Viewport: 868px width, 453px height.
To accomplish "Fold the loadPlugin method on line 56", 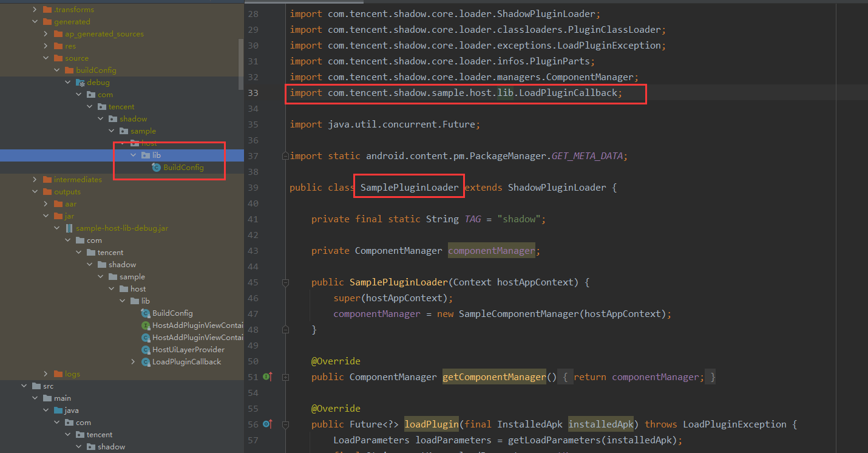I will tap(285, 424).
